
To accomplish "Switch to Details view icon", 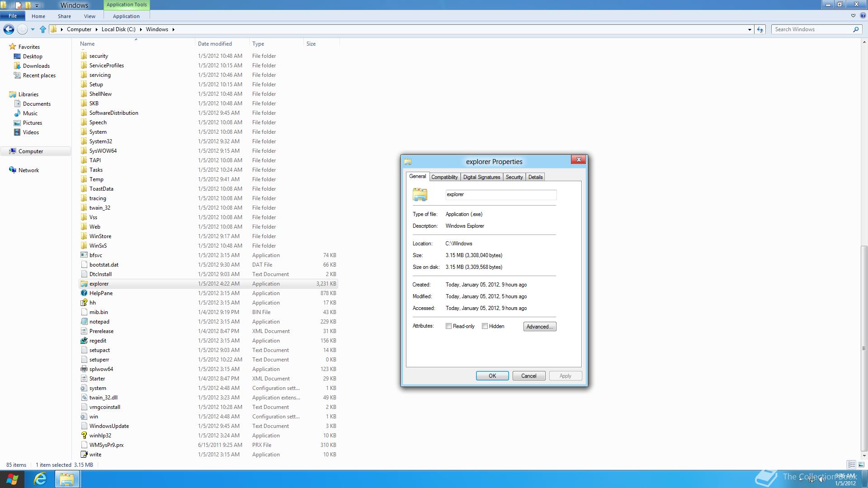I will click(851, 465).
